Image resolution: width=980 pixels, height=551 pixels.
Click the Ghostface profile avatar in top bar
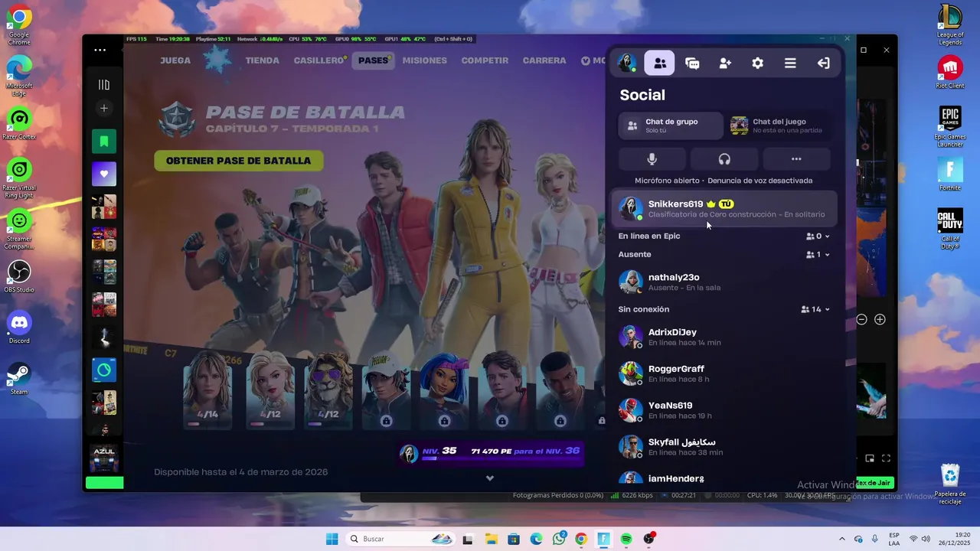coord(627,63)
